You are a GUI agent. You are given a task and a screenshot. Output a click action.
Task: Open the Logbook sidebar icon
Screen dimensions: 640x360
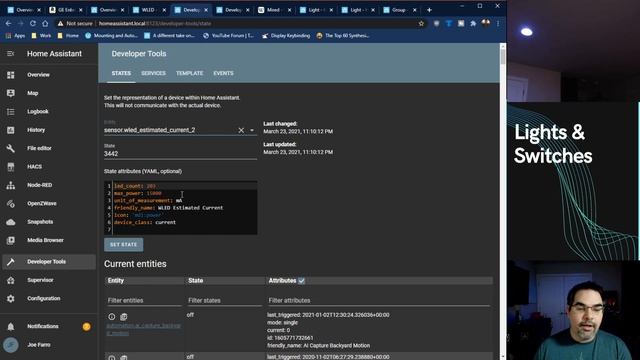[11, 111]
